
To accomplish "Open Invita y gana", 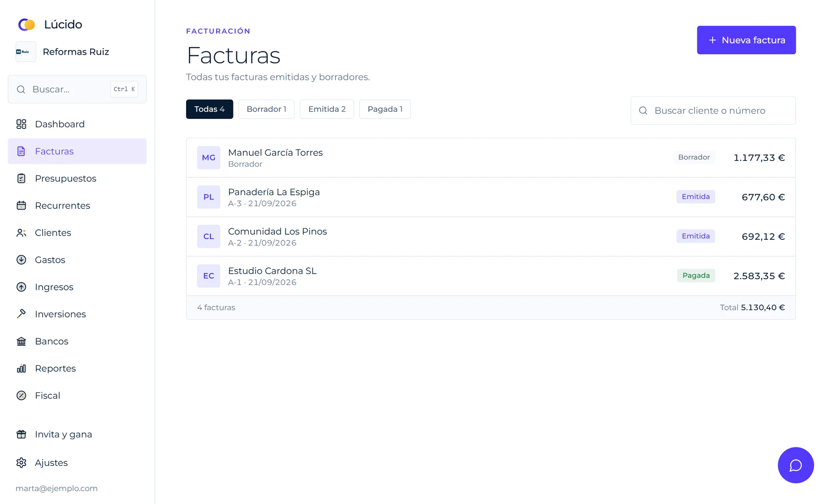I will click(x=77, y=434).
